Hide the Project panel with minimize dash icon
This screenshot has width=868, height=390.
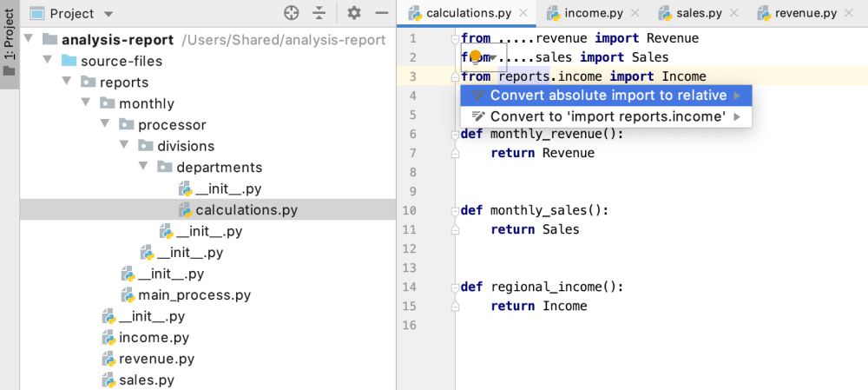382,13
